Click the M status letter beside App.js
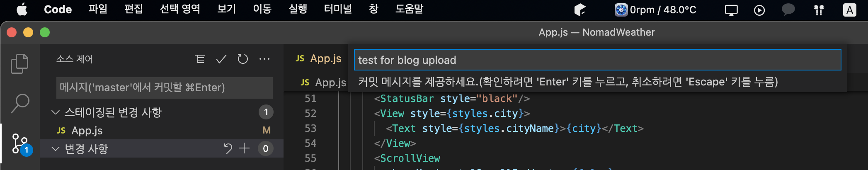This screenshot has height=170, width=868. [267, 131]
